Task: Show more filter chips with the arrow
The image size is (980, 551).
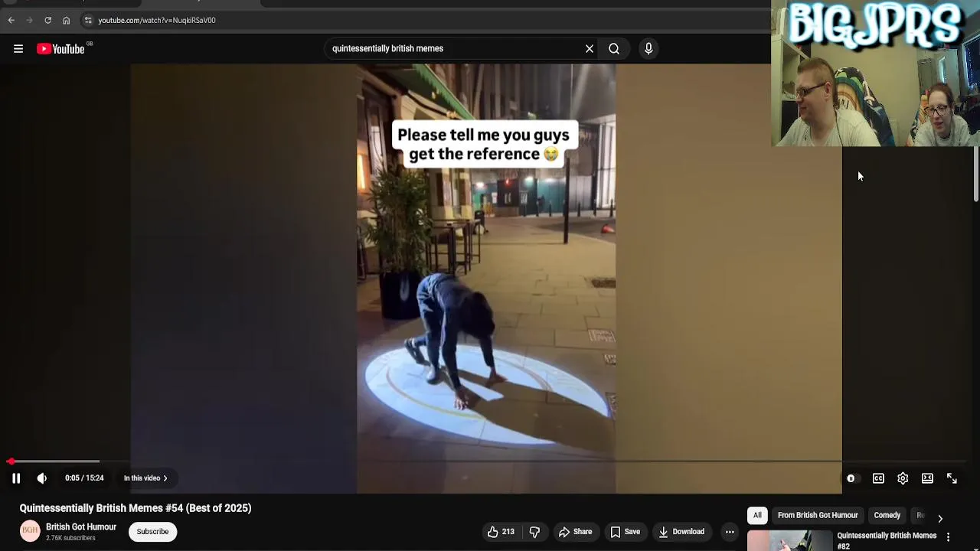Action: pyautogui.click(x=940, y=518)
